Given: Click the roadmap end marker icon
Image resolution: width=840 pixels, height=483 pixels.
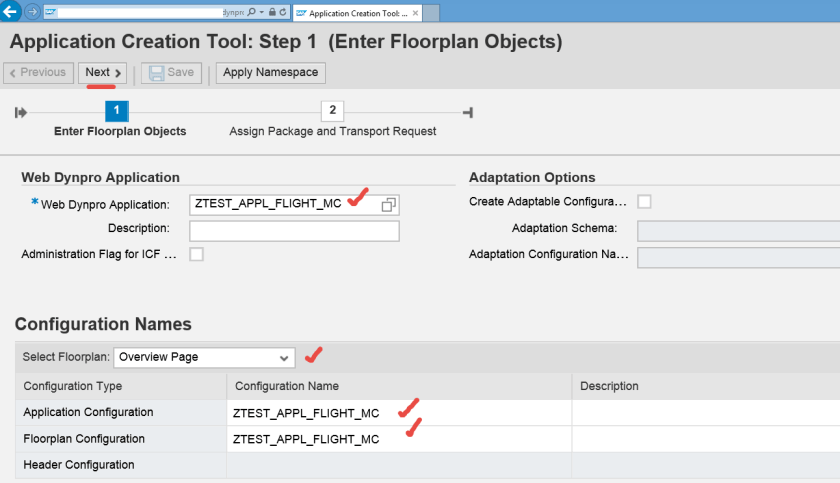Looking at the screenshot, I should [468, 113].
